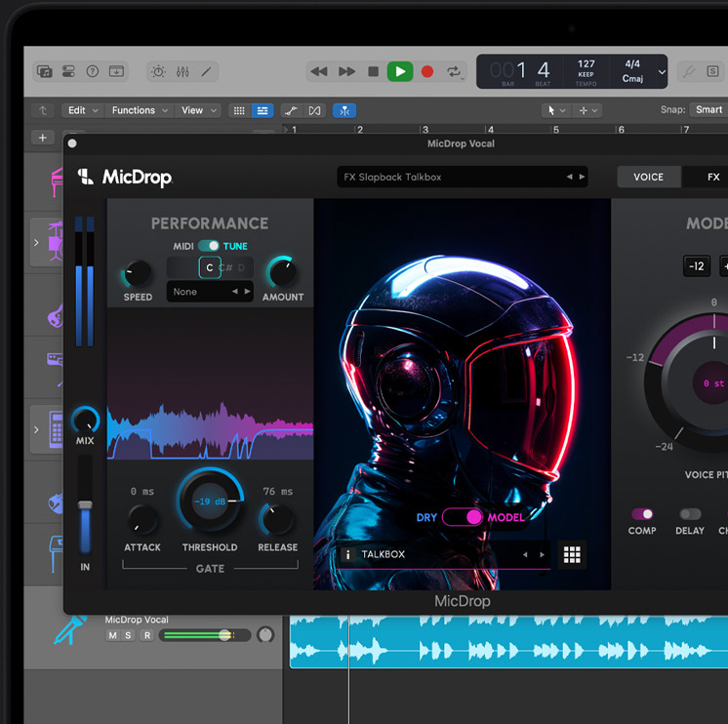Disable the COMP effect switch
Image resolution: width=728 pixels, height=724 pixels.
point(642,514)
